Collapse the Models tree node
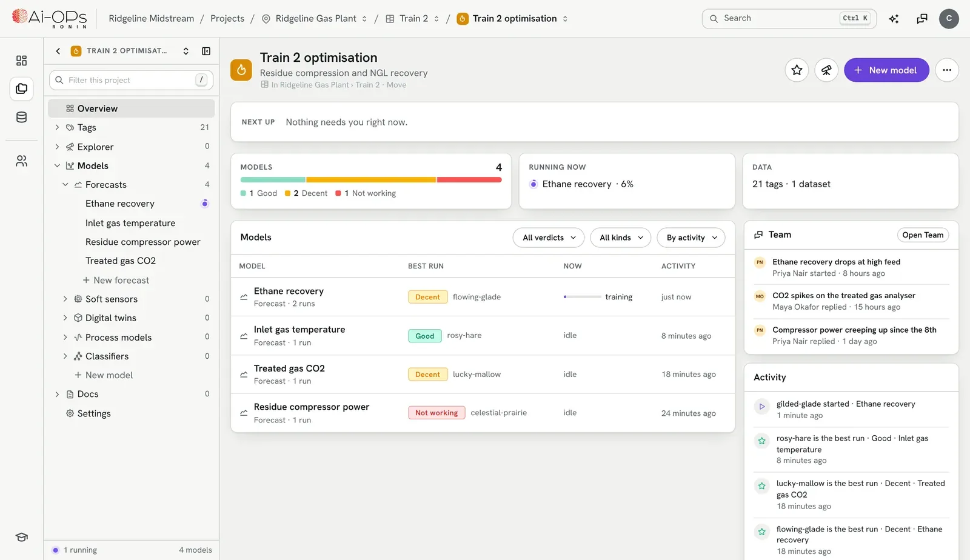Image resolution: width=970 pixels, height=560 pixels. [57, 165]
